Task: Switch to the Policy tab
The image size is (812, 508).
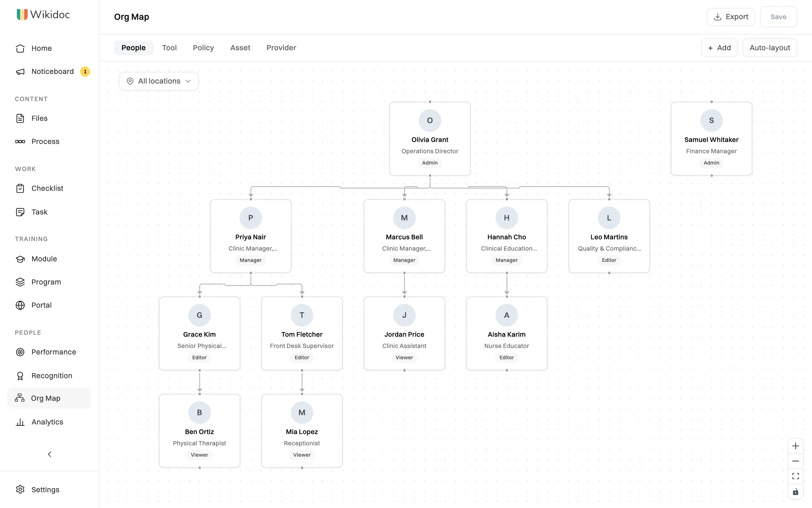Action: [x=203, y=48]
